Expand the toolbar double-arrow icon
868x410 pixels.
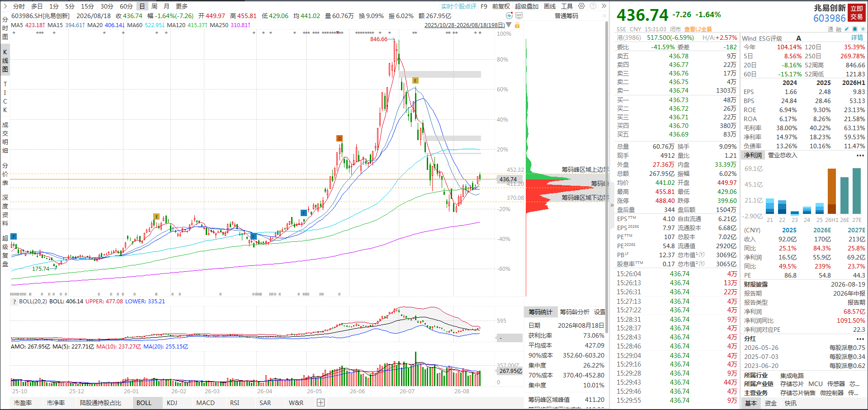pos(604,6)
